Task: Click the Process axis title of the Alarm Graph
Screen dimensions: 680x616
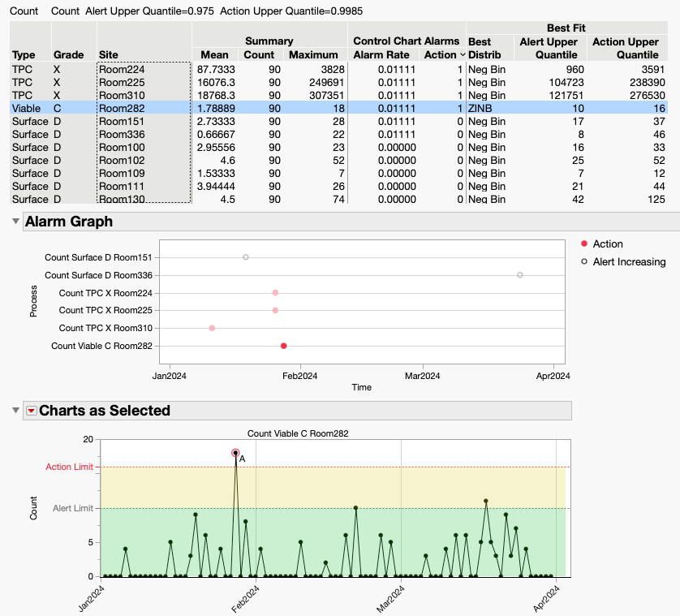Action: (x=33, y=301)
